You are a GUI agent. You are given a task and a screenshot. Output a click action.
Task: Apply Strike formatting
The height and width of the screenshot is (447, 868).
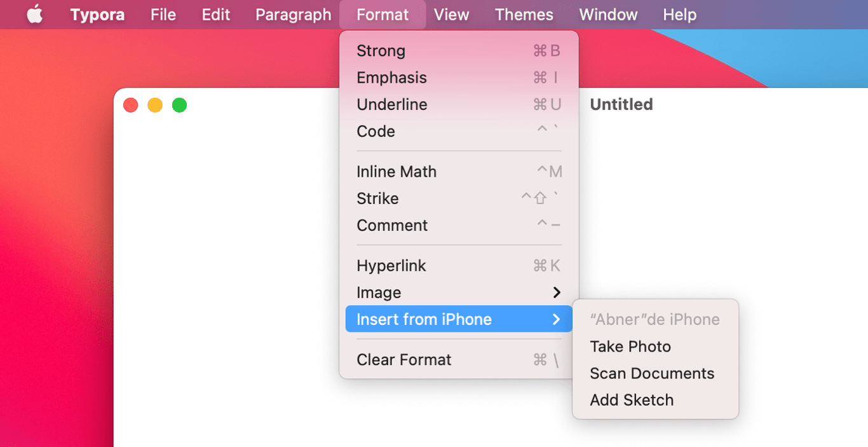point(377,198)
